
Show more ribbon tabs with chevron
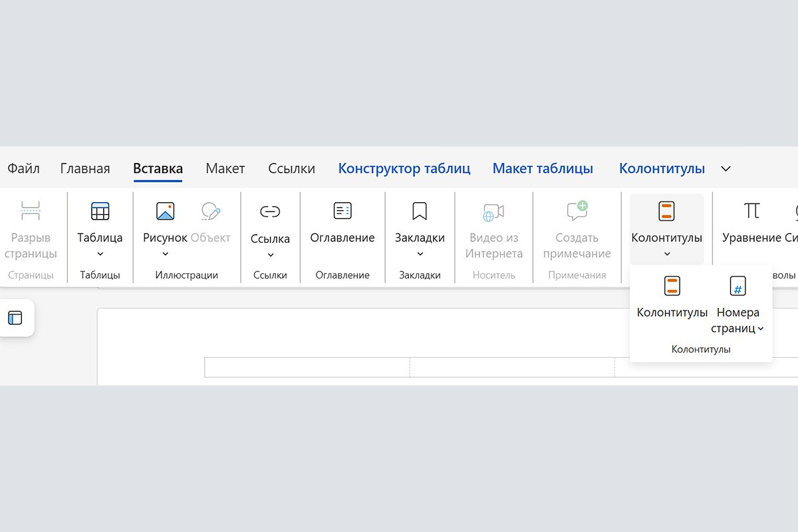point(726,169)
